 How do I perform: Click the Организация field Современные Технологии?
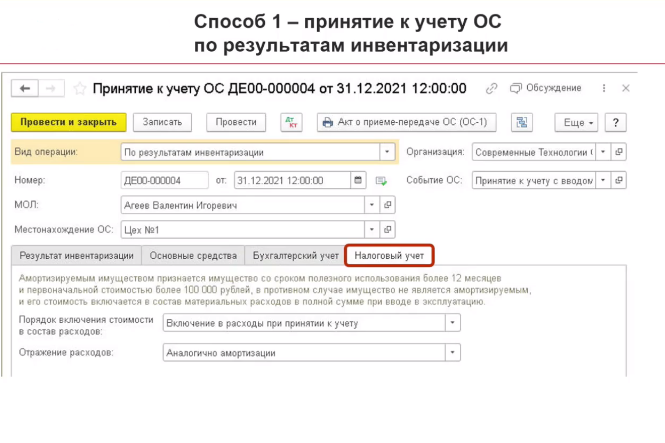click(x=534, y=152)
